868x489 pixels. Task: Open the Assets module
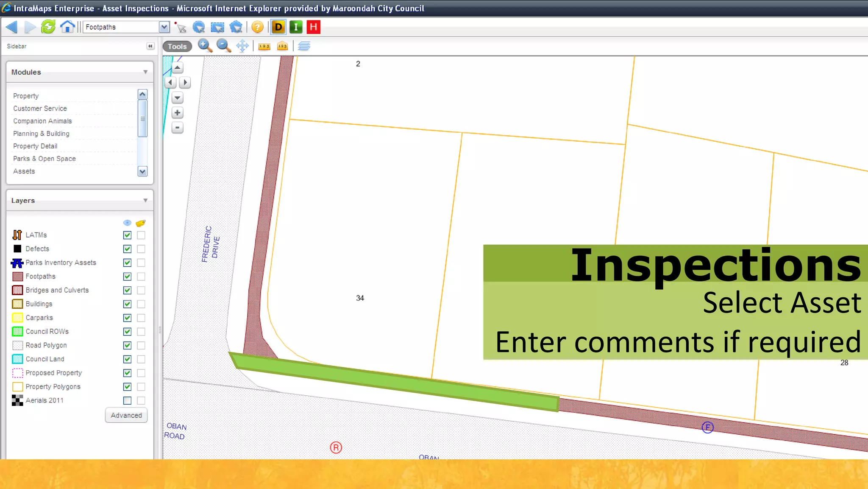[x=24, y=171]
